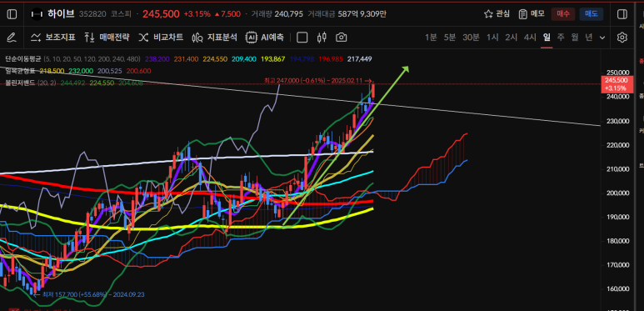Expand more timeframe options chevron
The image size is (644, 311).
coord(602,38)
